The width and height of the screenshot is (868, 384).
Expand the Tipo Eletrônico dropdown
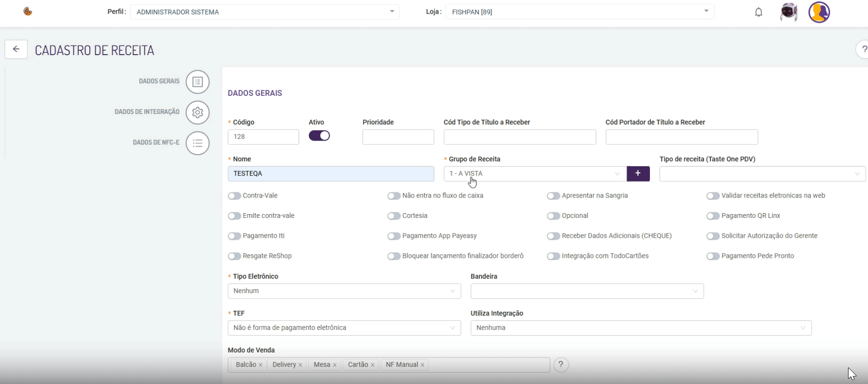[x=344, y=291]
